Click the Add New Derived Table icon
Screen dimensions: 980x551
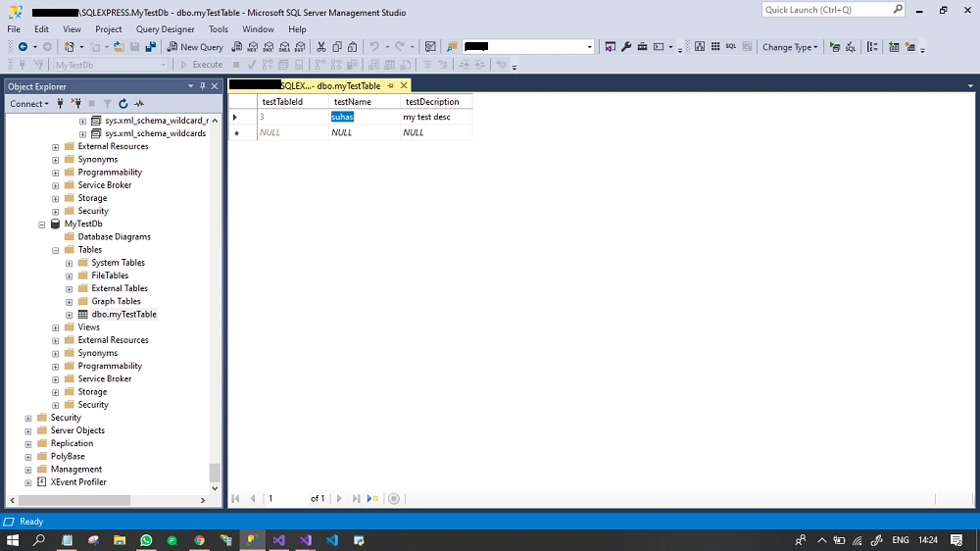[x=910, y=47]
